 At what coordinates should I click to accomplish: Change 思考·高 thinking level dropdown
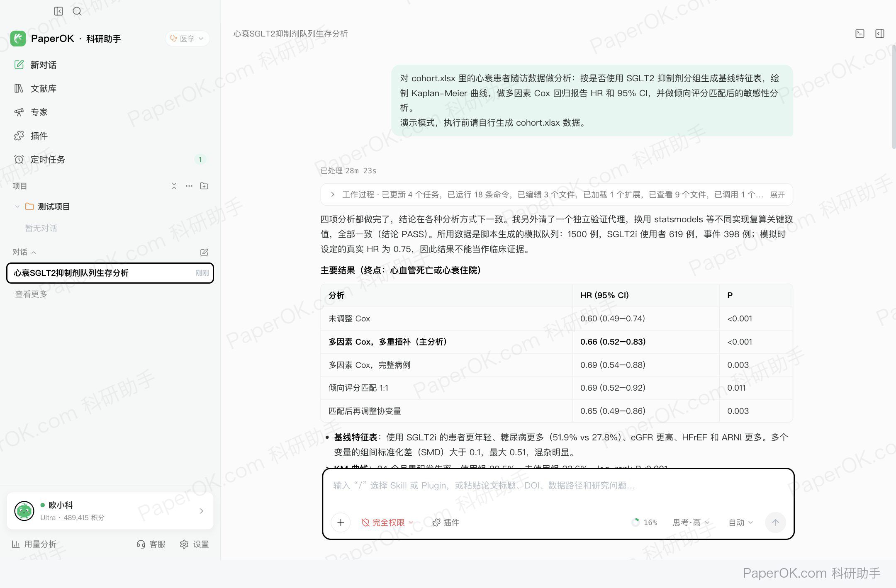[x=691, y=522]
